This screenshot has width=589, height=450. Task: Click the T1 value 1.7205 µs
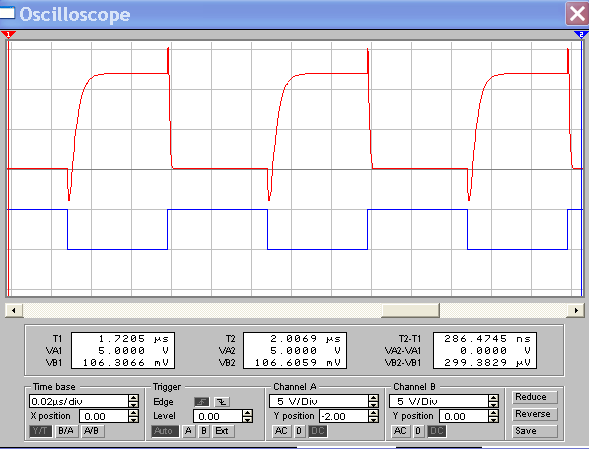point(133,339)
